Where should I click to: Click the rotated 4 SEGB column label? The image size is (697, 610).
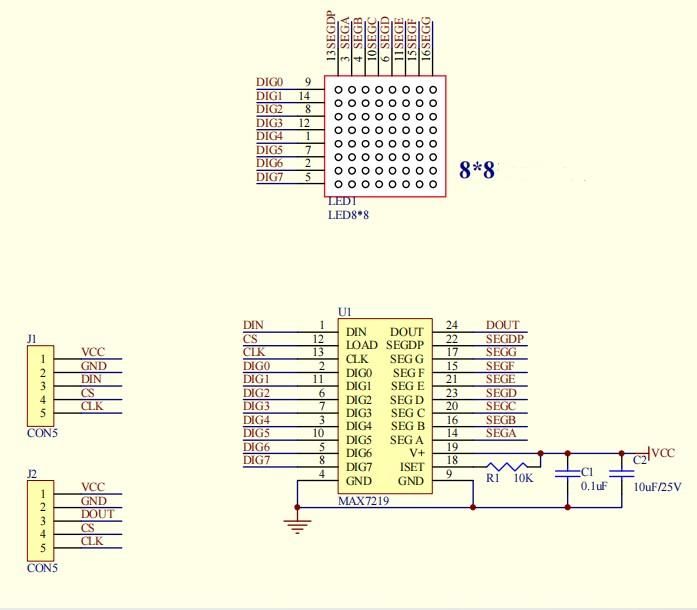[358, 40]
